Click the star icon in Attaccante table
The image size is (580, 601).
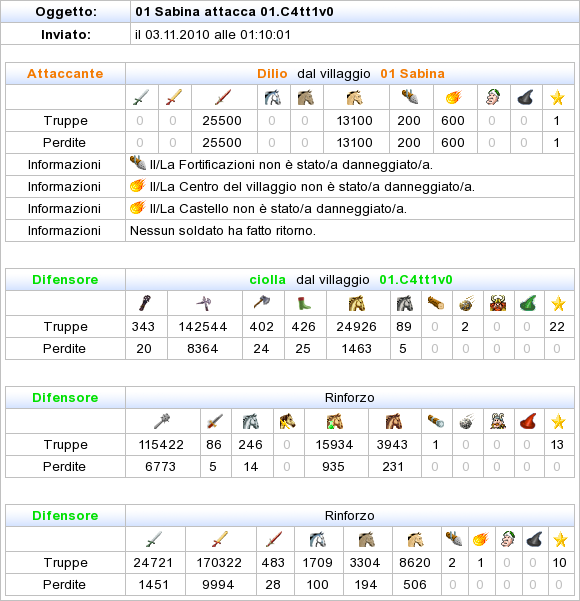tap(557, 97)
